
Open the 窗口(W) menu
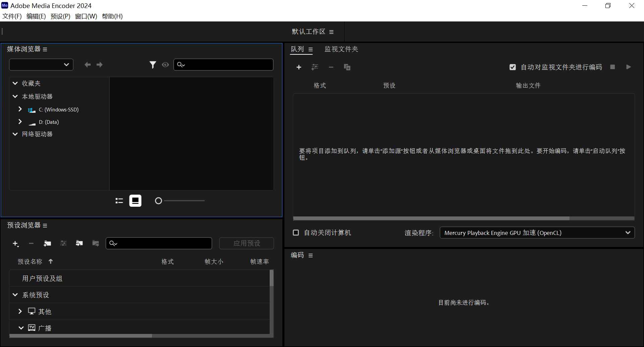[86, 16]
